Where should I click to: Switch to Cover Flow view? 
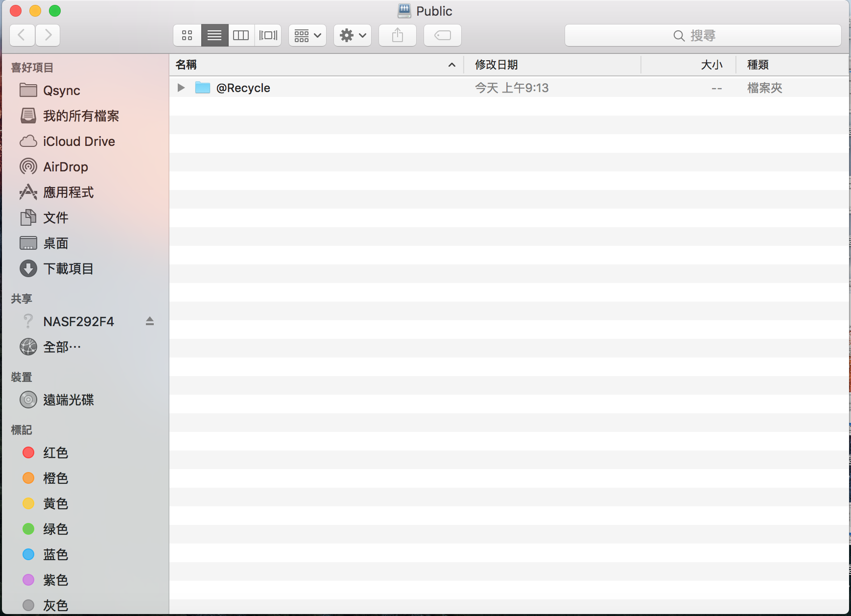click(x=268, y=35)
